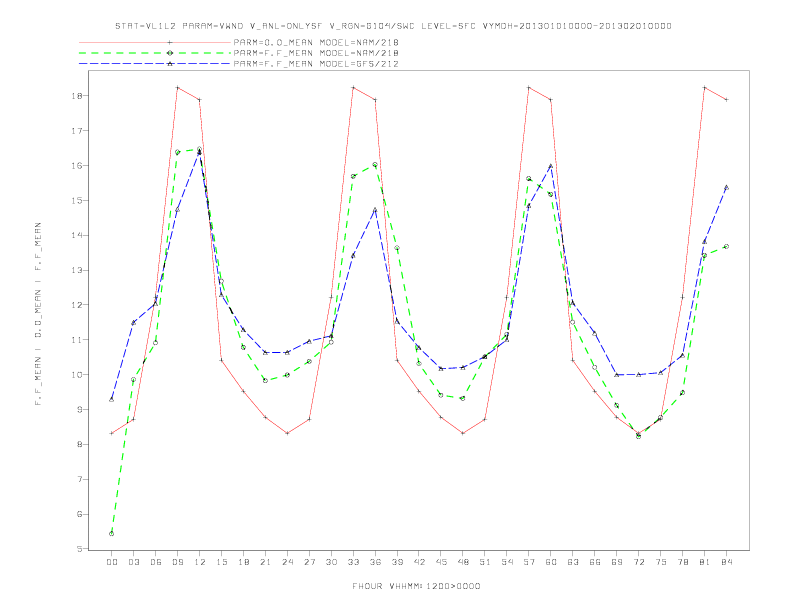Click x-axis forecast hour label 06
The width and height of the screenshot is (792, 612).
click(x=156, y=562)
